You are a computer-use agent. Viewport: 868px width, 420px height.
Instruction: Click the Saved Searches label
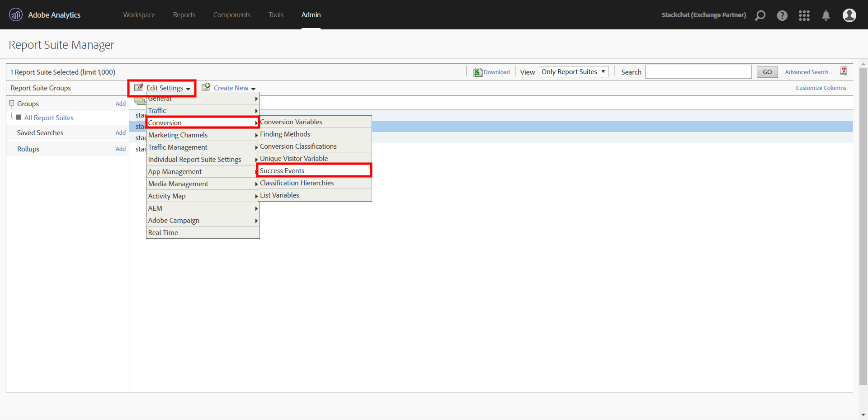[x=40, y=133]
